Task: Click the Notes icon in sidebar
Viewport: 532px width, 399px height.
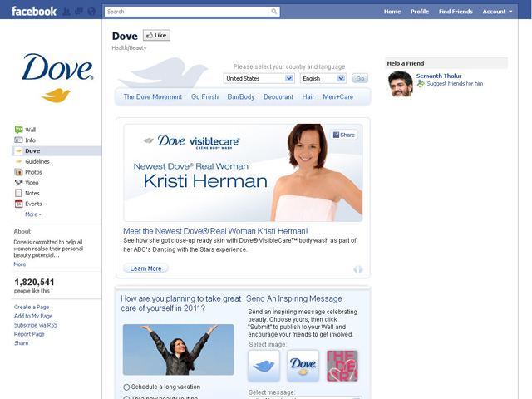Action: pos(18,193)
